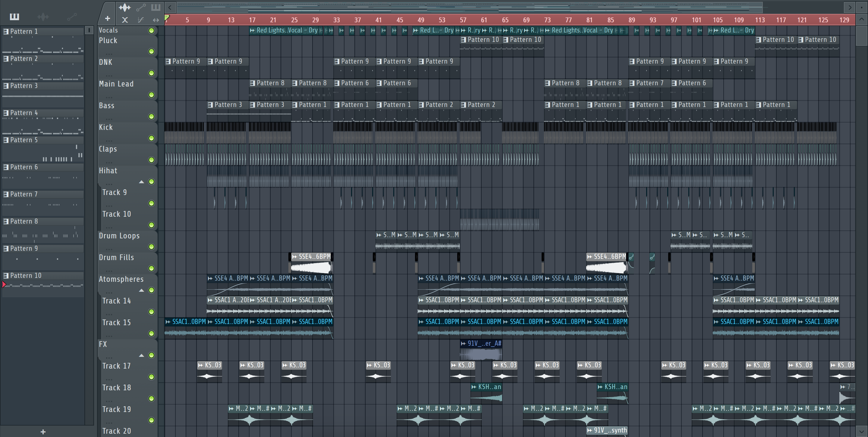
Task: Click the first Red Lights Vocal clip icon
Action: [x=252, y=30]
